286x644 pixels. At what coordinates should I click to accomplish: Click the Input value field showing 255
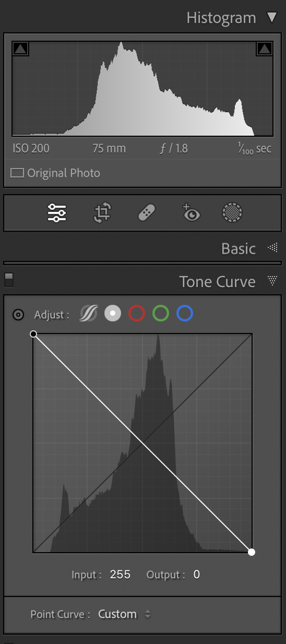[120, 575]
